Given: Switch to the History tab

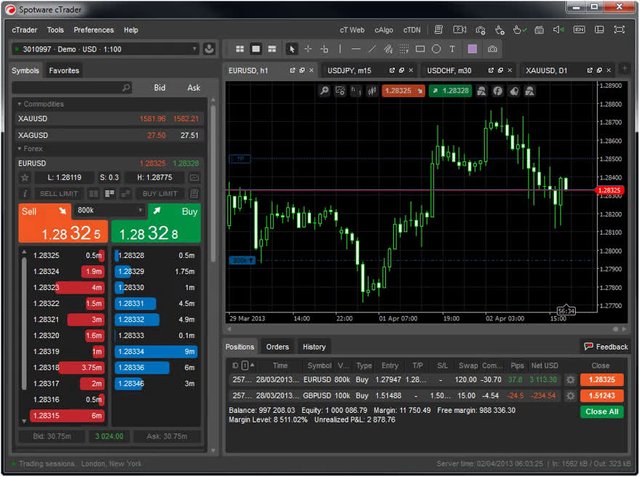Looking at the screenshot, I should pyautogui.click(x=314, y=347).
